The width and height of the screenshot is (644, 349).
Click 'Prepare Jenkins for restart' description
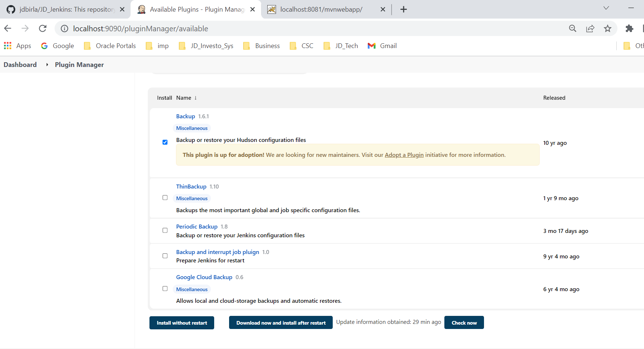[x=210, y=260]
